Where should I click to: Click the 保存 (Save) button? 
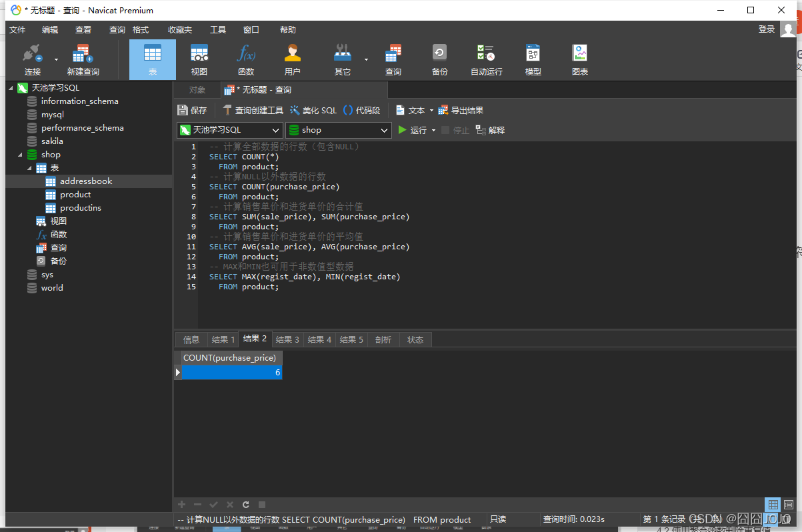pos(192,110)
